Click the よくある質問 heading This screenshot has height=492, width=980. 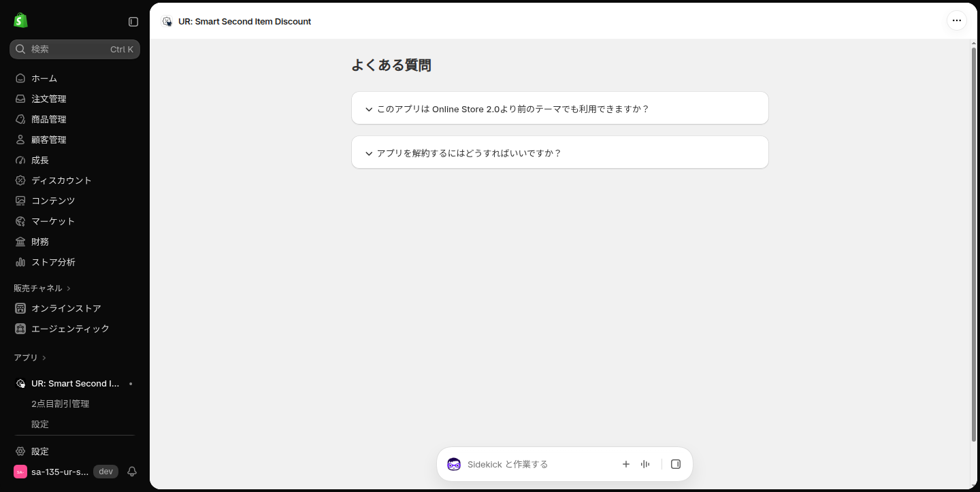pos(391,65)
